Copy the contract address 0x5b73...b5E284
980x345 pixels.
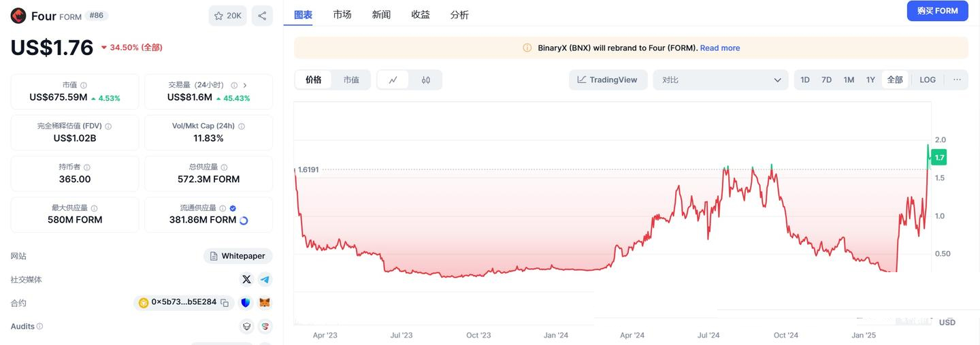coord(225,303)
